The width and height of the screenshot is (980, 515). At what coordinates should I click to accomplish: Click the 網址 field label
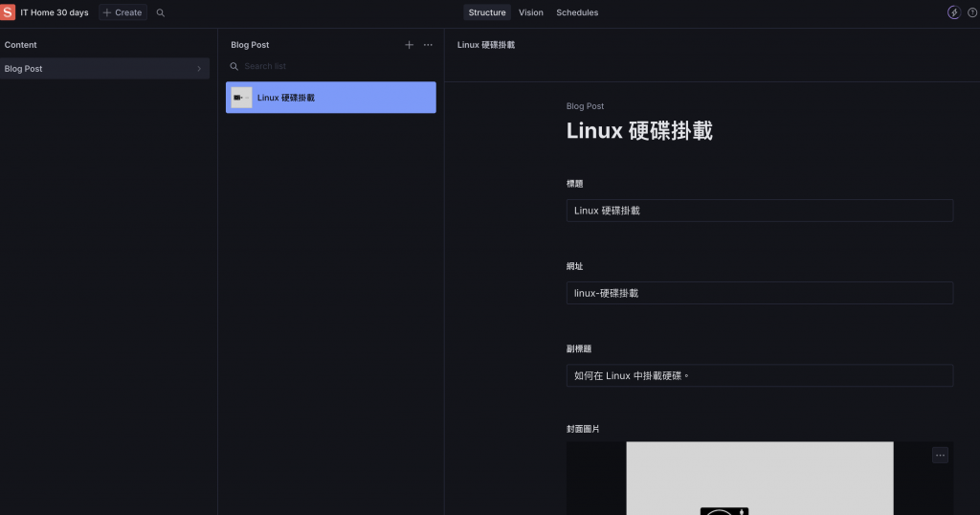pos(574,266)
